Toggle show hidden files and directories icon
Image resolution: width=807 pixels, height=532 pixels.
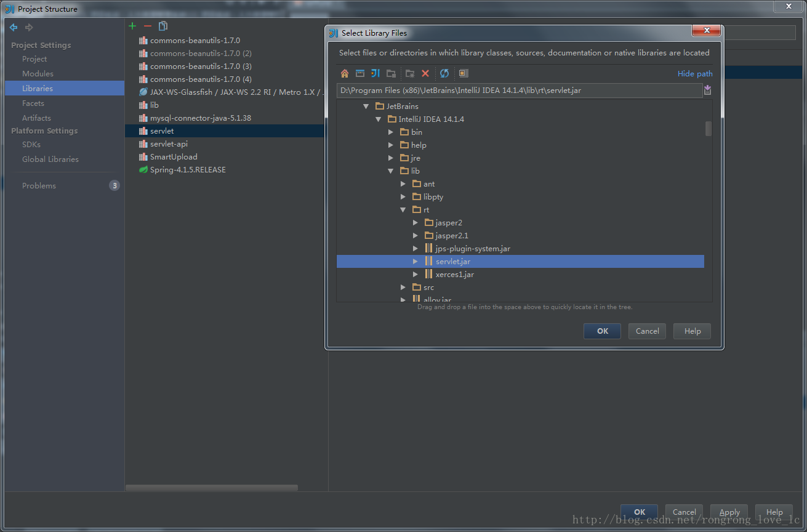tap(464, 73)
